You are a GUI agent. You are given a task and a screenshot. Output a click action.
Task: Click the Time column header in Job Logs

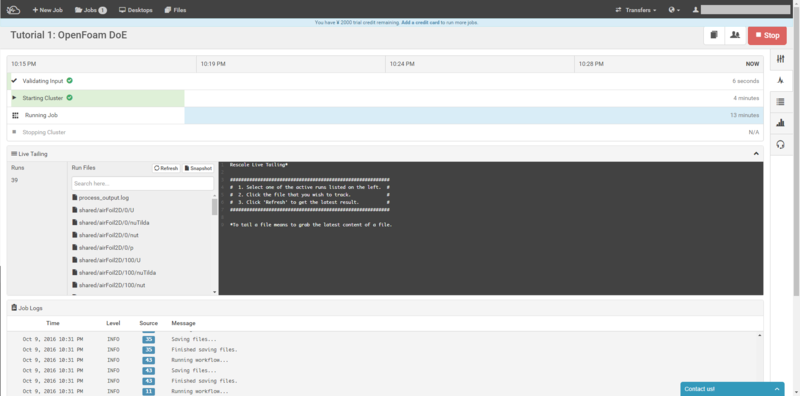tap(53, 323)
